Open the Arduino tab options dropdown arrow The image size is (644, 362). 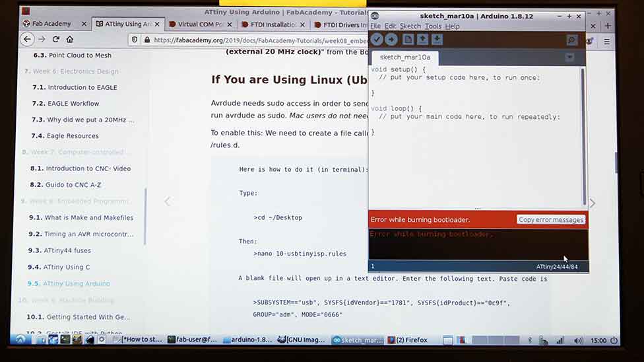(x=569, y=57)
